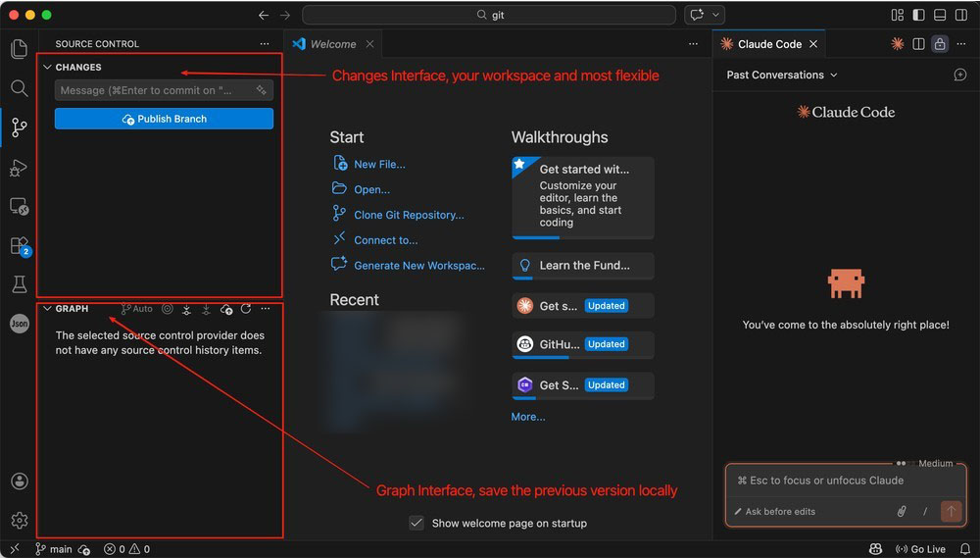Click the Connect to... link
The height and width of the screenshot is (558, 980).
(385, 240)
